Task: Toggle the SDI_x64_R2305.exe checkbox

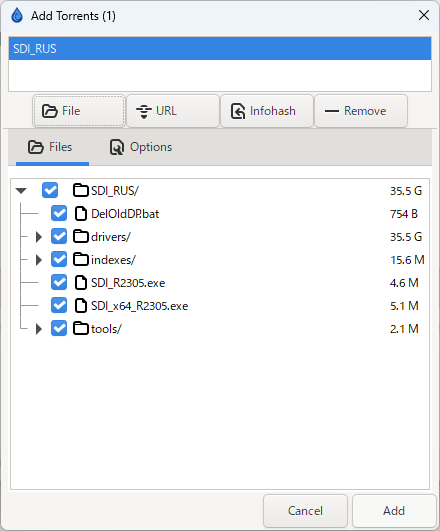Action: pos(59,305)
